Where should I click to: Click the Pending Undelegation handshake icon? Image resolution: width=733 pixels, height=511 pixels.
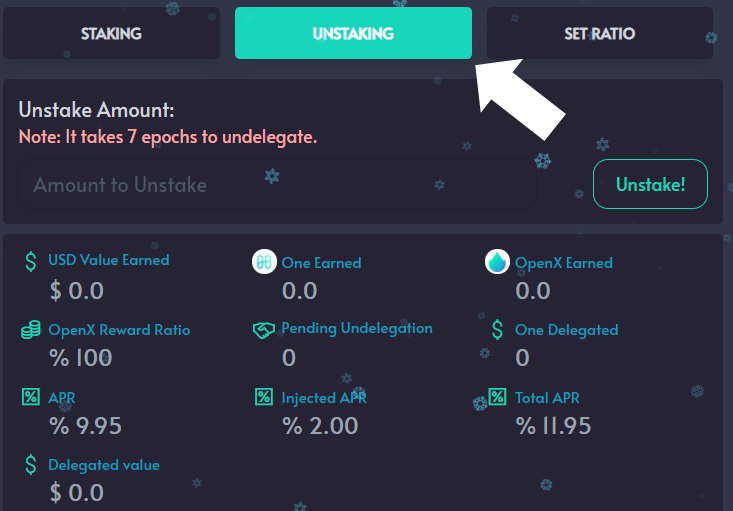[x=264, y=330]
